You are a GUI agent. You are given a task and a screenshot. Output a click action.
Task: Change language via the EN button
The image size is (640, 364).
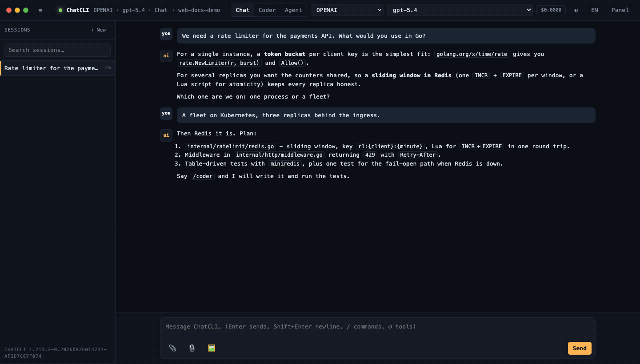pyautogui.click(x=595, y=10)
